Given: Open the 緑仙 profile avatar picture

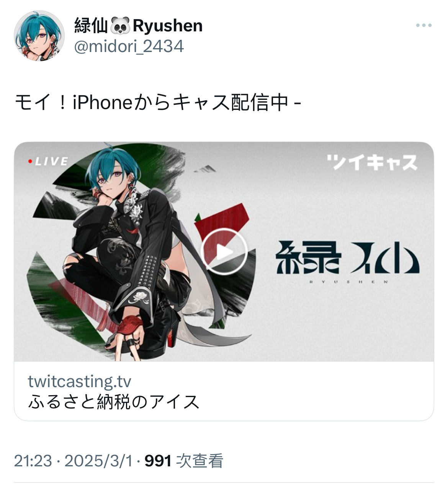Looking at the screenshot, I should coord(39,36).
